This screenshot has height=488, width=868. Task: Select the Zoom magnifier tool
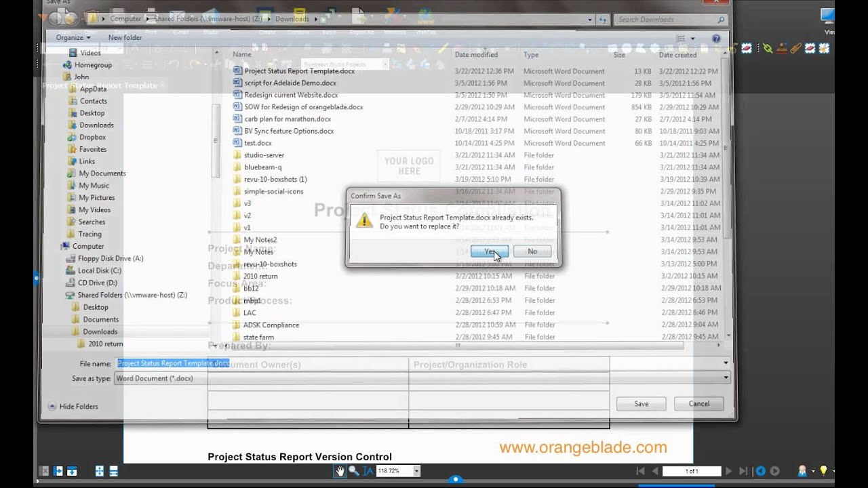click(x=354, y=470)
